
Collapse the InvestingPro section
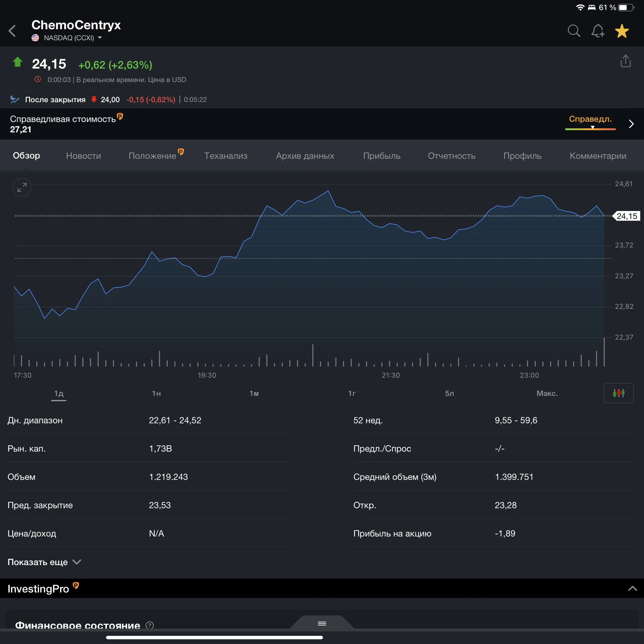tap(632, 589)
